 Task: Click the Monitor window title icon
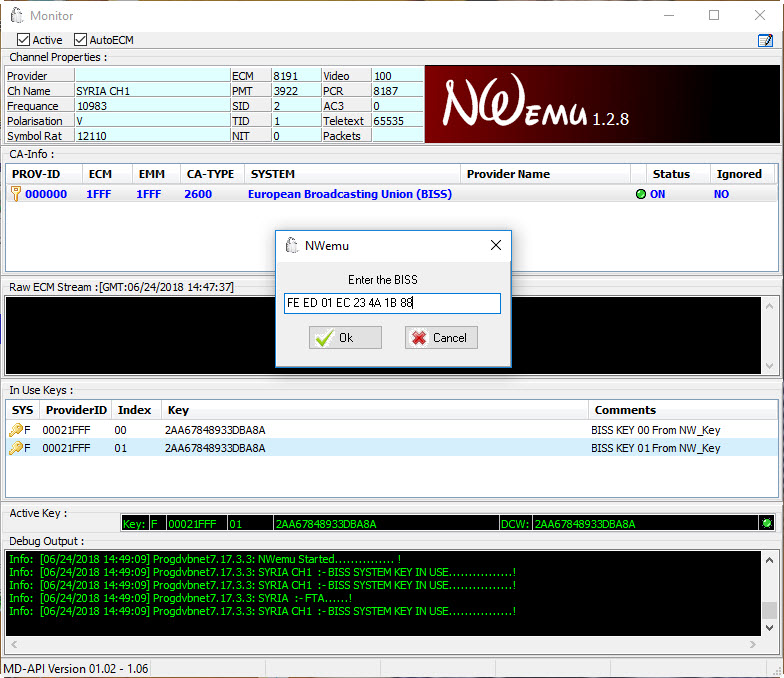(17, 16)
